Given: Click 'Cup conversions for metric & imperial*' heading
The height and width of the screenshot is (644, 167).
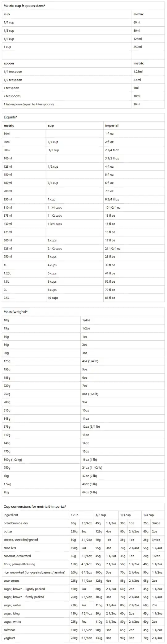Looking at the screenshot, I should coord(35,507).
